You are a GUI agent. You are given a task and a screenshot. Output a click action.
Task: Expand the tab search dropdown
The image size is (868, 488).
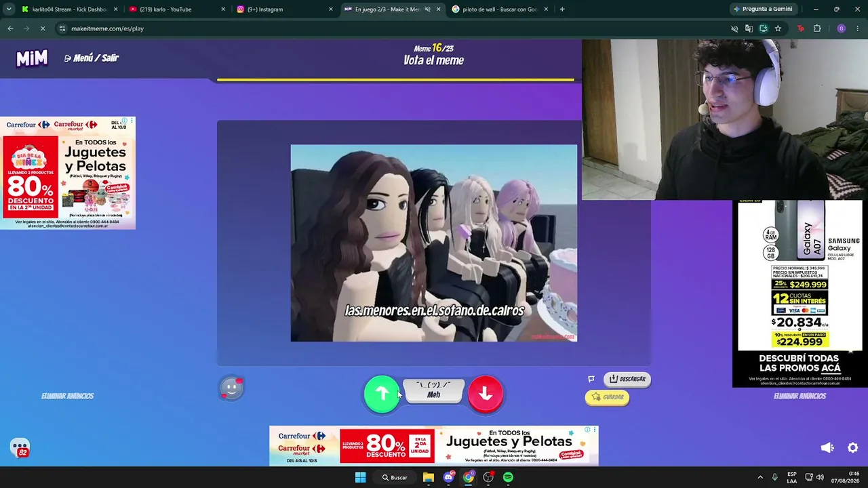pos(8,9)
